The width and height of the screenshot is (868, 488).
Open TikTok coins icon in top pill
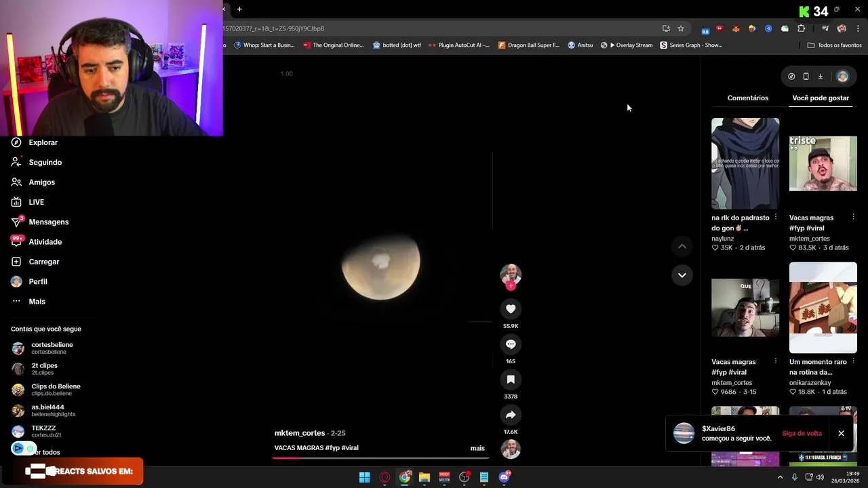pyautogui.click(x=791, y=77)
